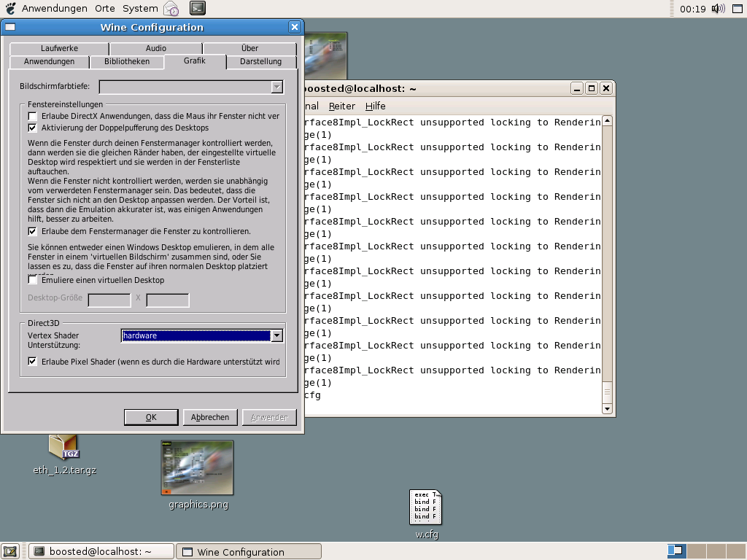
Task: Launch terminal from top panel icon
Action: coord(197,8)
